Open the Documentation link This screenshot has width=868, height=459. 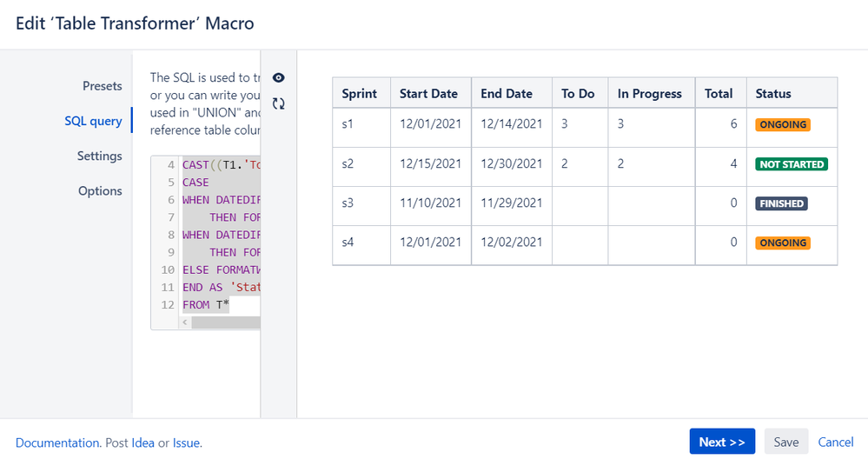pyautogui.click(x=57, y=443)
